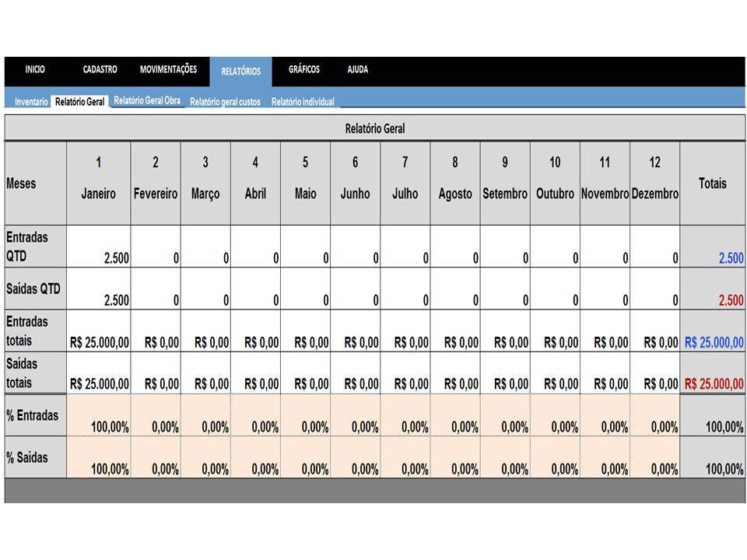
Task: Go to the CADASTRO tab
Action: [x=100, y=69]
